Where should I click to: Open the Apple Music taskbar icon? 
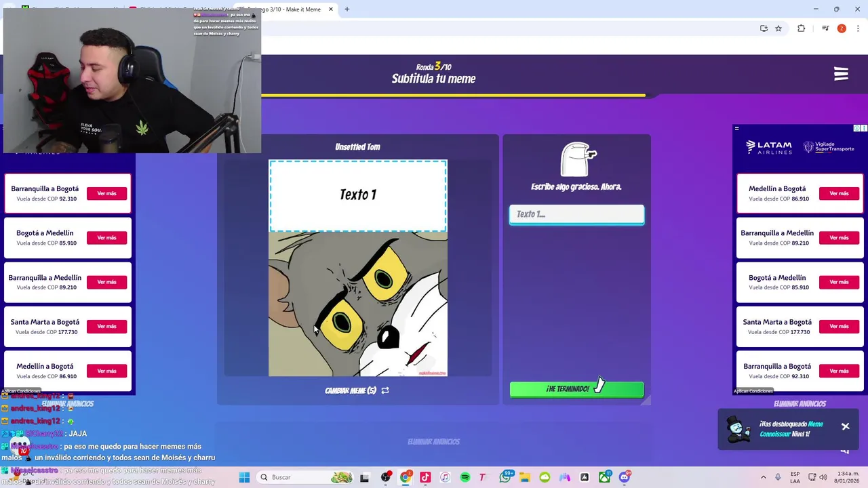point(445,477)
